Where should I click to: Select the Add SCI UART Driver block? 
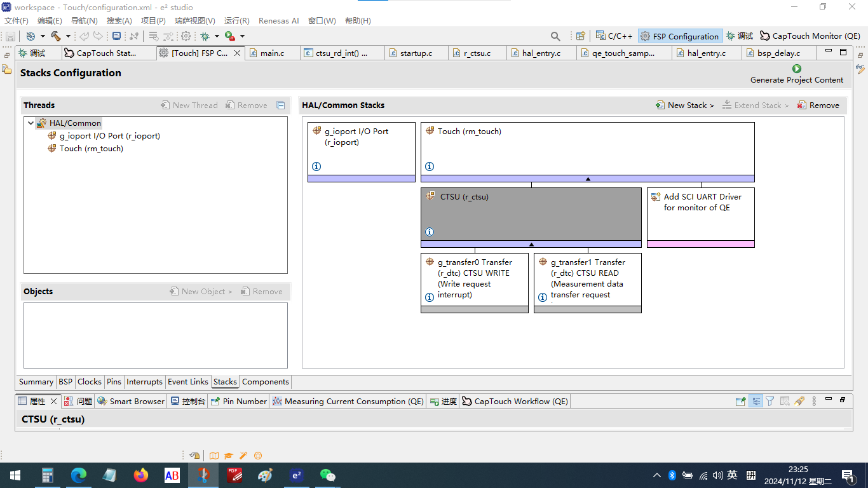coord(701,217)
